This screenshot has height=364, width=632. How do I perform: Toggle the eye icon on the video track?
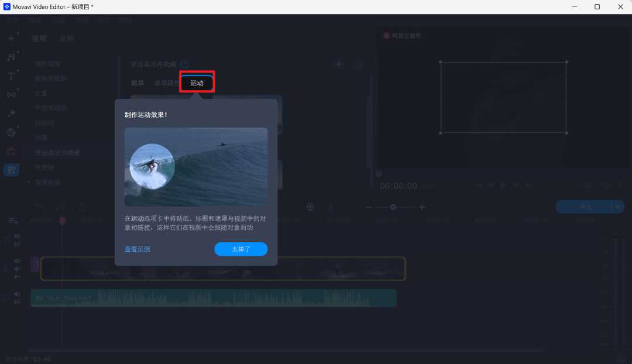pyautogui.click(x=17, y=261)
